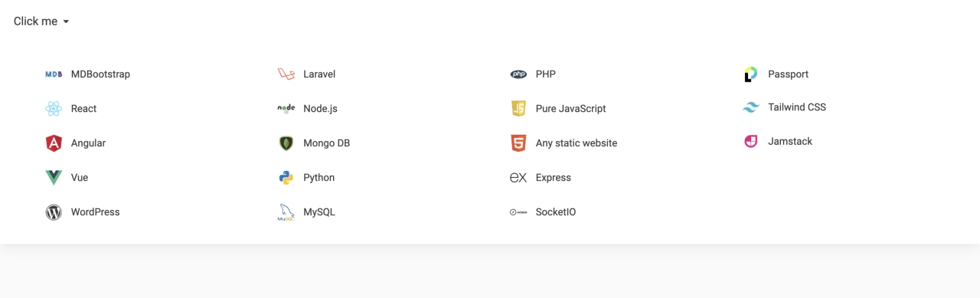Select the React menu item text
This screenshot has height=298, width=980.
(83, 109)
